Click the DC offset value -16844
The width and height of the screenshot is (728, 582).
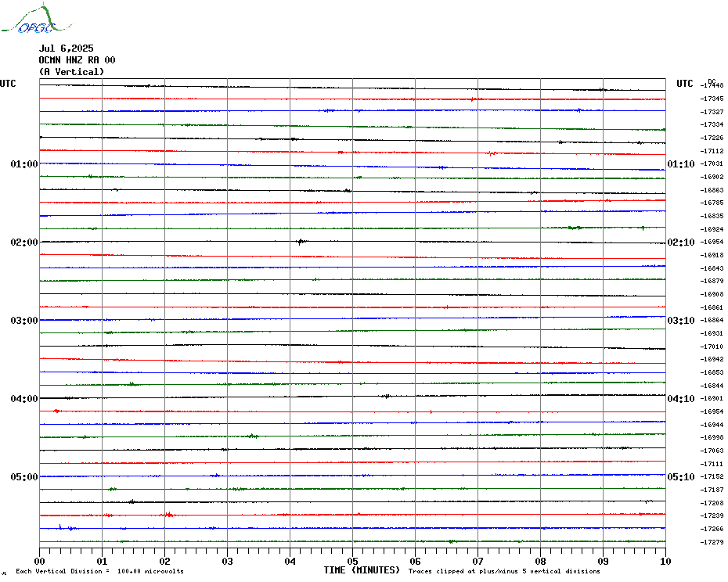[712, 386]
